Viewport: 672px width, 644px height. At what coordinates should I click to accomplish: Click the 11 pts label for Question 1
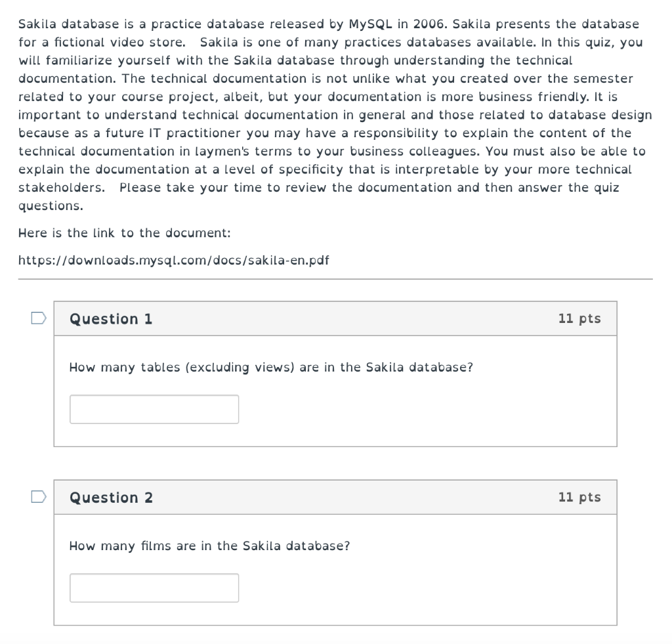(580, 318)
